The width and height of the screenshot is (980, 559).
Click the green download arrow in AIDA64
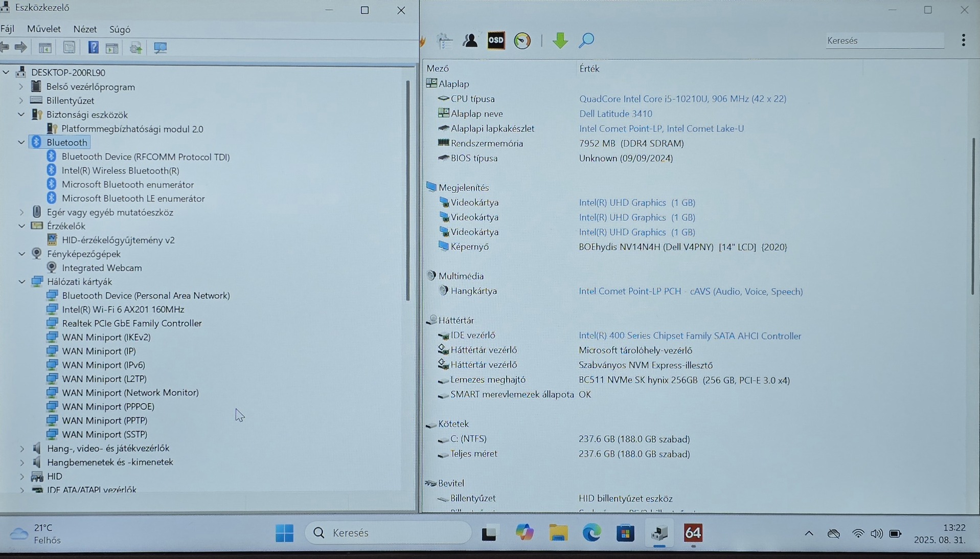pos(560,40)
